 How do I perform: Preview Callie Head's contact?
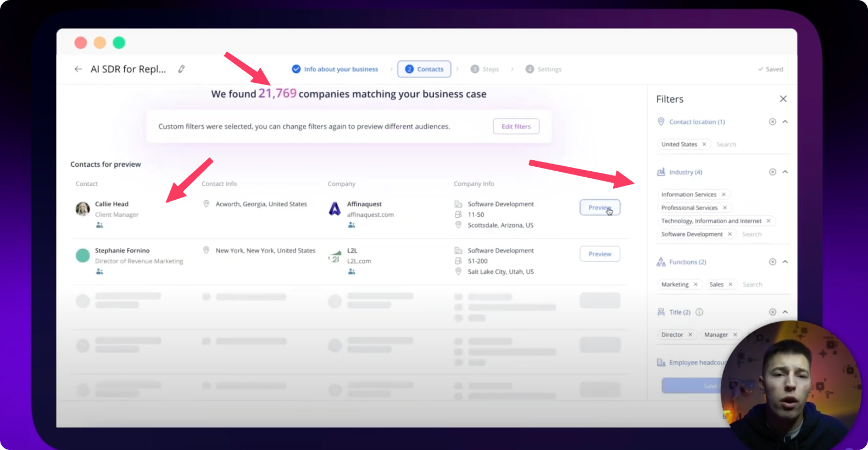click(x=600, y=207)
